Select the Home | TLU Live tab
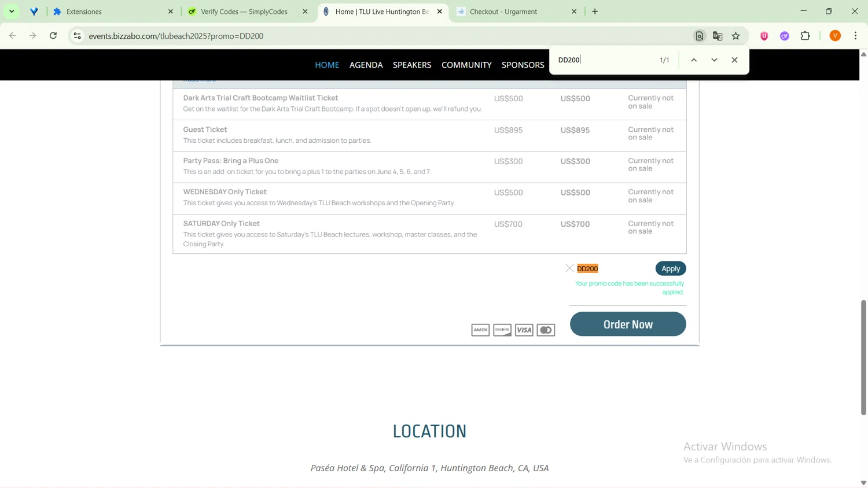This screenshot has width=868, height=488. coord(382,11)
